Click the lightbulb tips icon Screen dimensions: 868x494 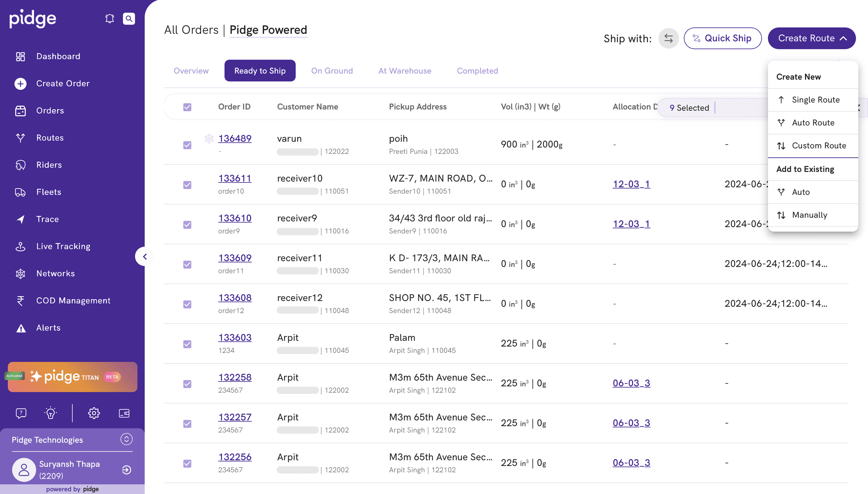[51, 413]
